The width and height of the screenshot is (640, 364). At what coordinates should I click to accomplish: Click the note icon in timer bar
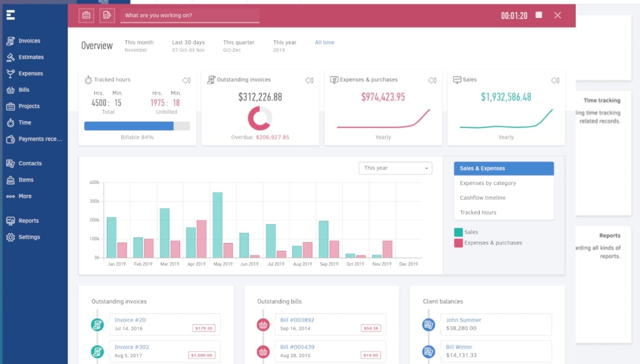107,15
